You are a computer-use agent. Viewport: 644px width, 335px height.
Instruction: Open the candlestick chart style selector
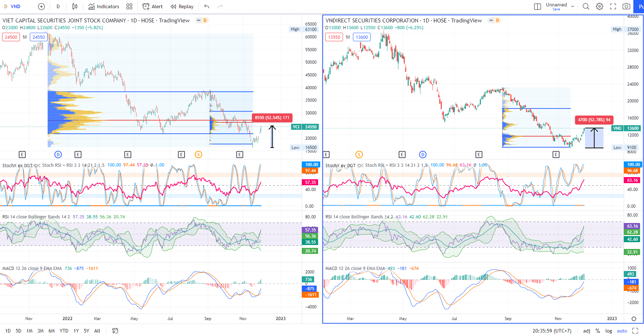(75, 6)
